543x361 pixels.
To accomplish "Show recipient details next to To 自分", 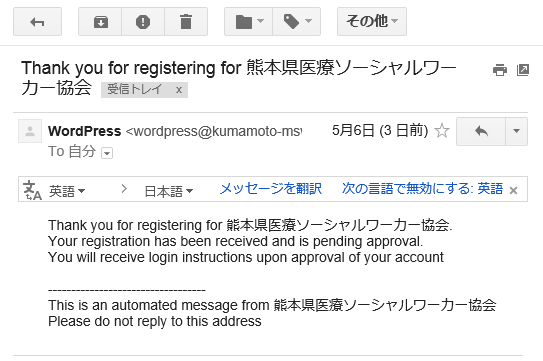I will [107, 153].
